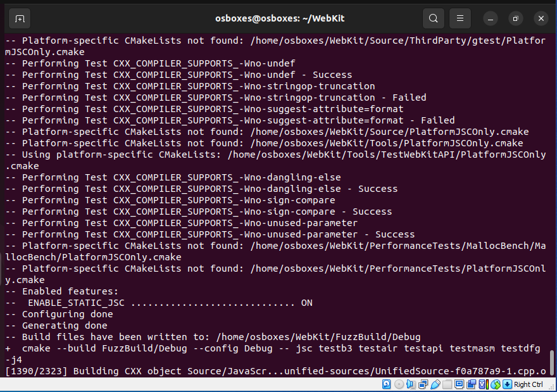Open the terminal search tool

(434, 18)
